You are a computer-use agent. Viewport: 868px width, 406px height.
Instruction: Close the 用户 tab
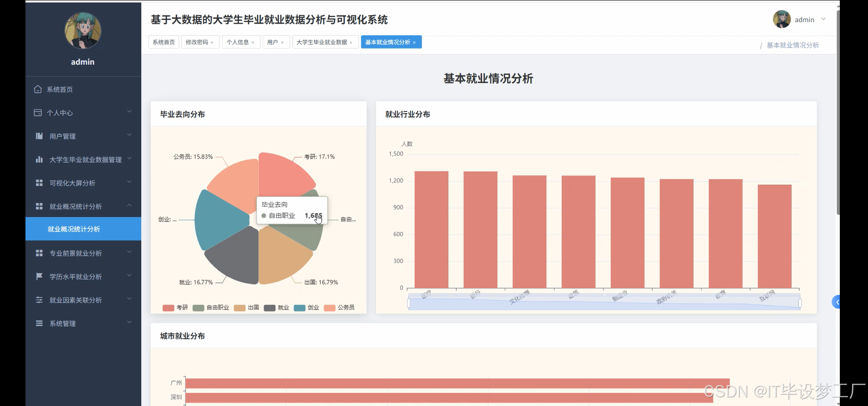coord(282,43)
